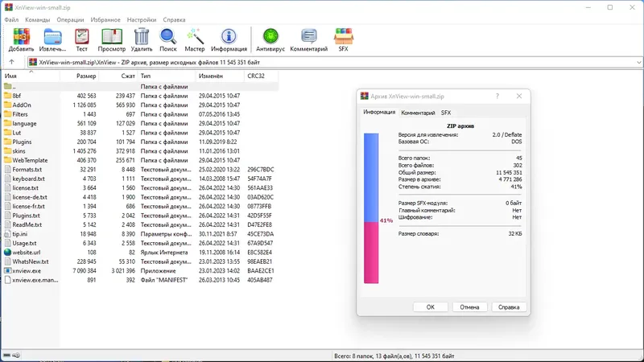Sort by the Имя column header
Image resolution: width=644 pixels, height=362 pixels.
click(x=31, y=76)
